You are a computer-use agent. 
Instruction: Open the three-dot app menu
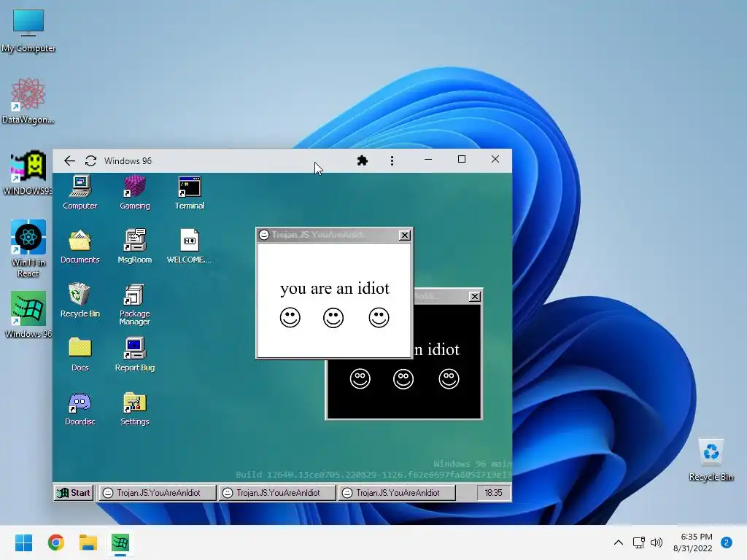[392, 161]
